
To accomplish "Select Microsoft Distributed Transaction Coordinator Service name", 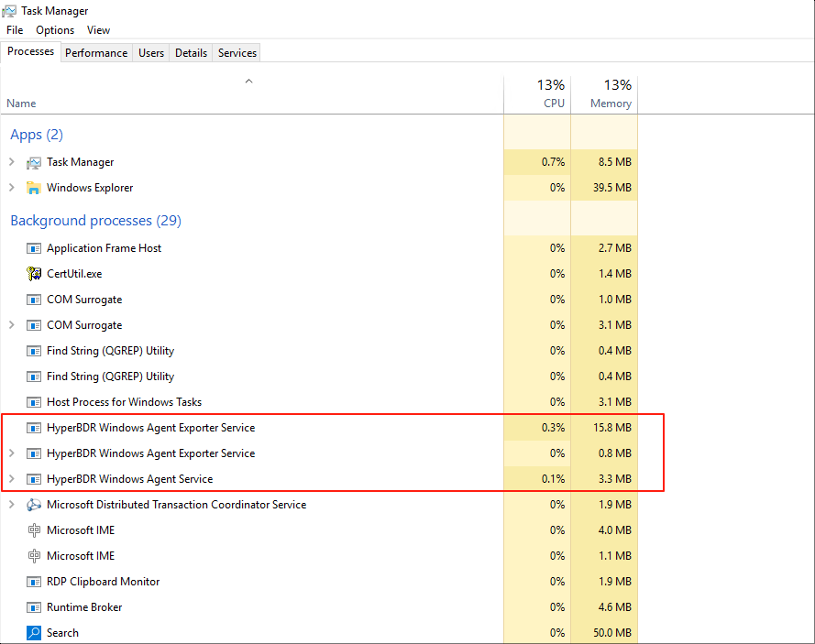I will pyautogui.click(x=177, y=504).
